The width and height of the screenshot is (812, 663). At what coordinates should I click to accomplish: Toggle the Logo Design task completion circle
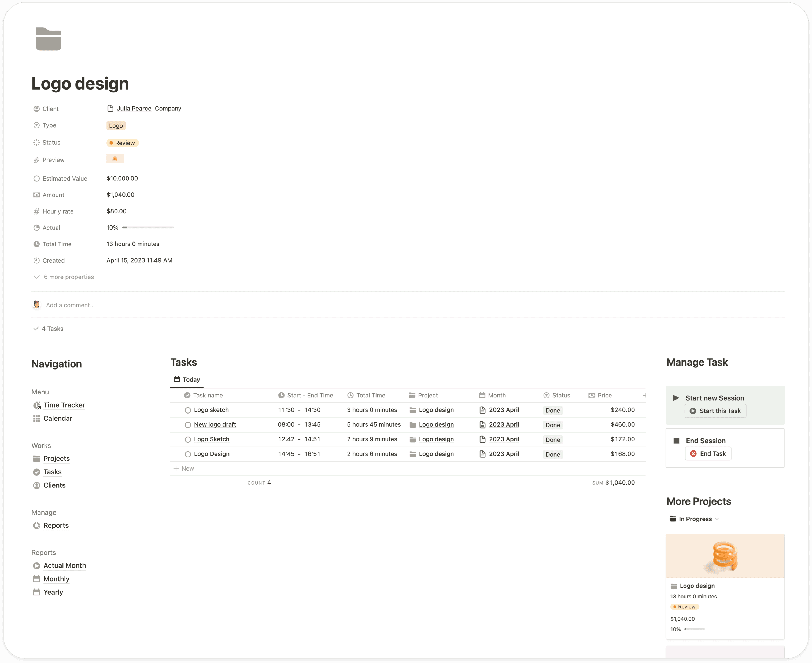point(188,454)
